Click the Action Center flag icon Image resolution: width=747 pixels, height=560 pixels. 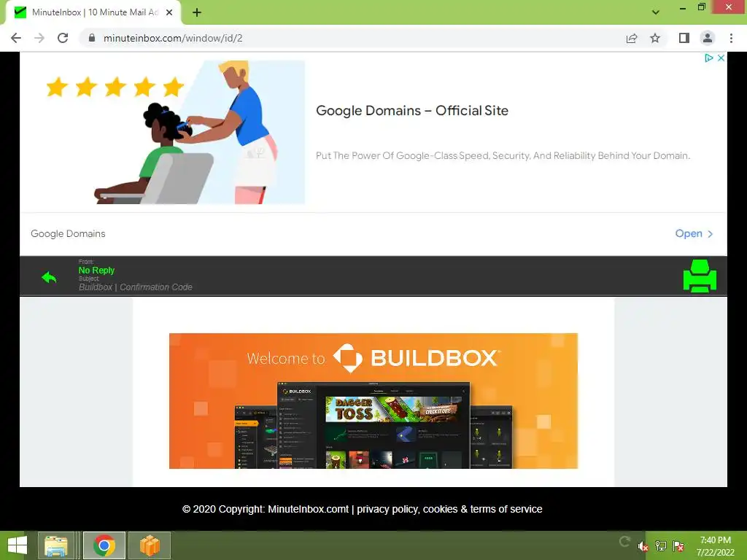pos(678,546)
